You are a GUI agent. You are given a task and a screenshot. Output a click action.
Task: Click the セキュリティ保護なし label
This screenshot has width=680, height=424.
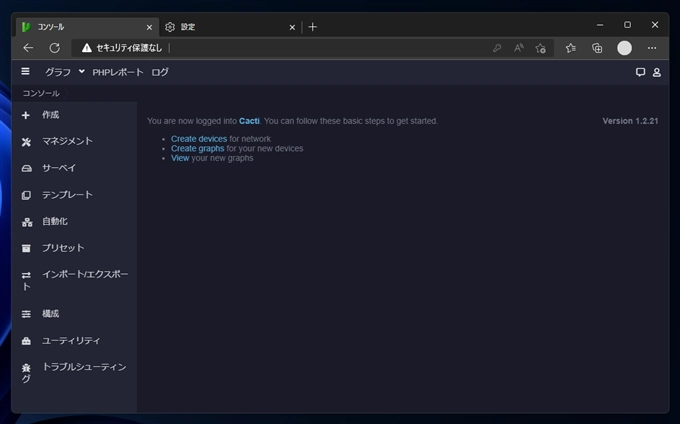coord(129,48)
